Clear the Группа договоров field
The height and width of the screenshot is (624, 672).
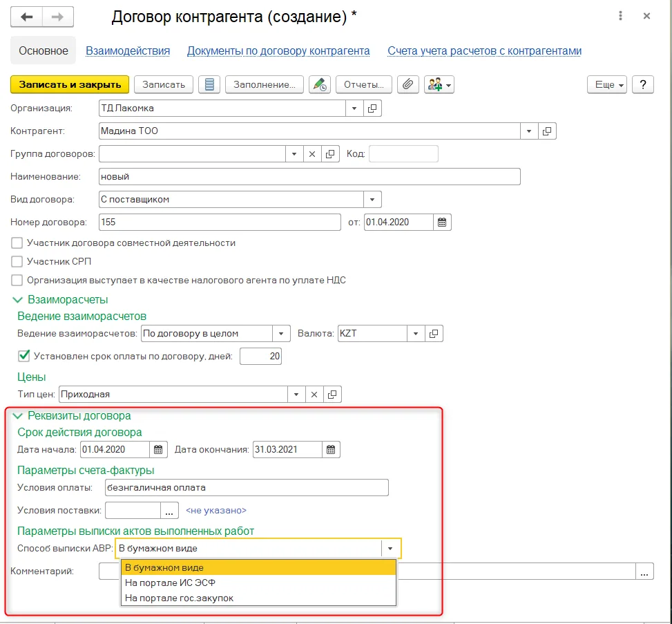312,154
